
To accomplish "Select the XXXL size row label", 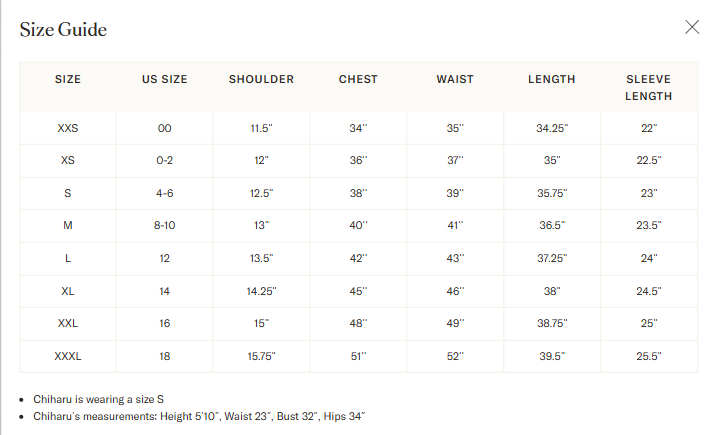I will [68, 356].
